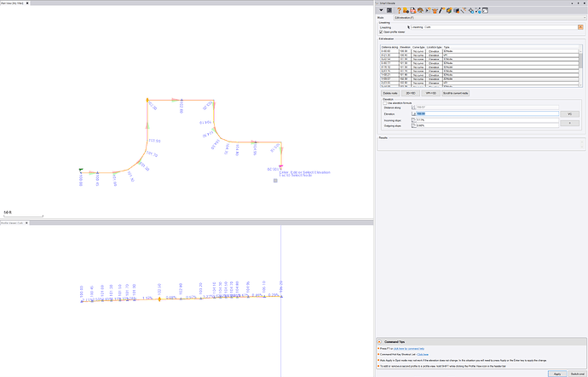This screenshot has height=377, width=588.
Task: Click the Apply button
Action: 557,374
